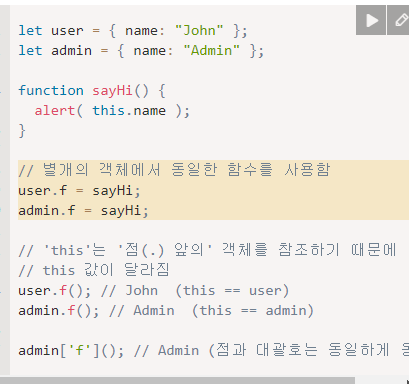Viewport: 409px width, 384px height.
Task: Click the 'alert( this.name );' line
Action: tap(112, 111)
